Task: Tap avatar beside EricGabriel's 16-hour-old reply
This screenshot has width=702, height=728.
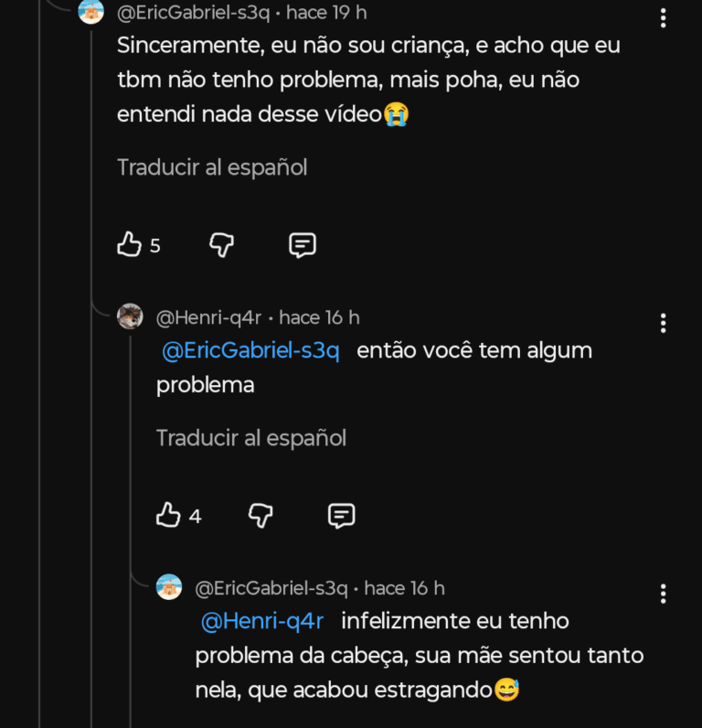Action: click(x=169, y=587)
